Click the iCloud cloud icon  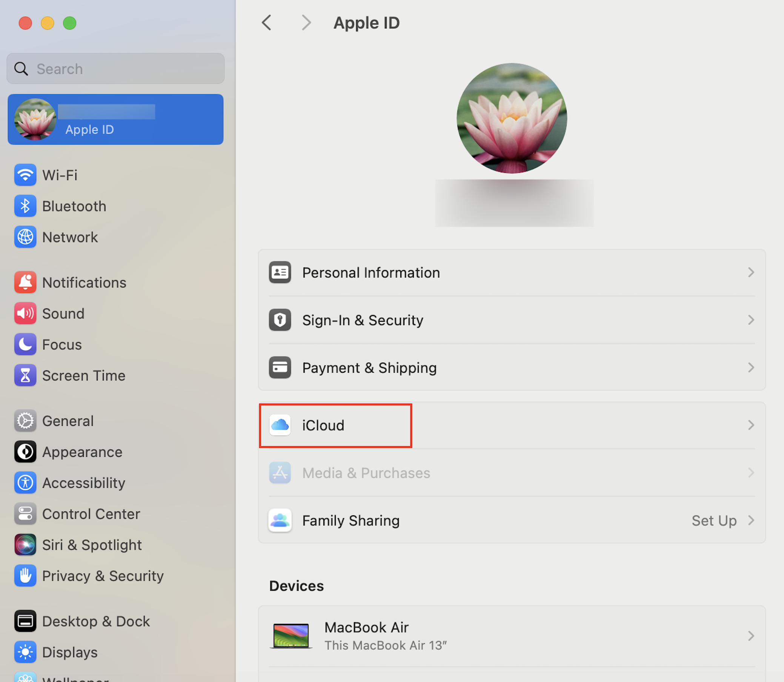(x=280, y=425)
